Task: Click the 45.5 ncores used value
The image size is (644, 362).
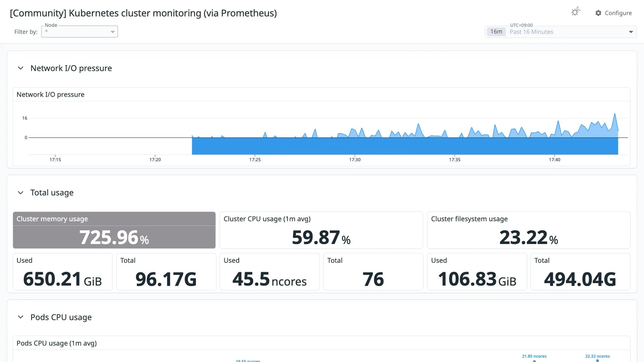Action: (x=269, y=279)
